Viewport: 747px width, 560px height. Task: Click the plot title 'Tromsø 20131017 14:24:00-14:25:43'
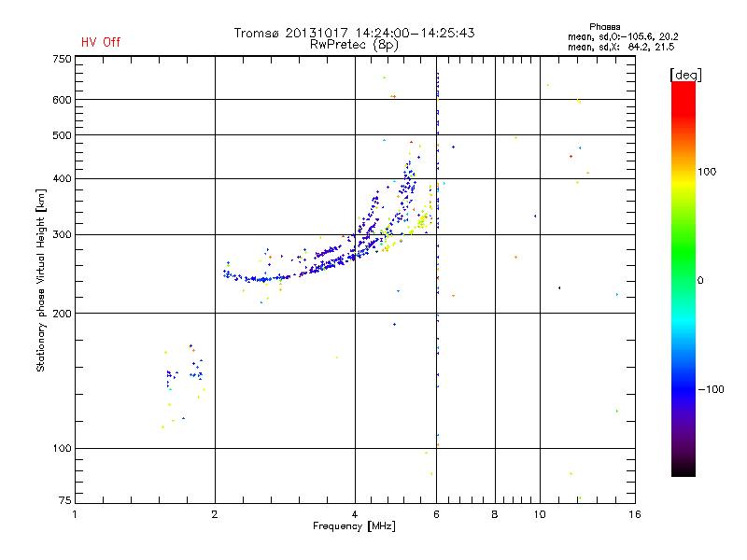point(354,33)
